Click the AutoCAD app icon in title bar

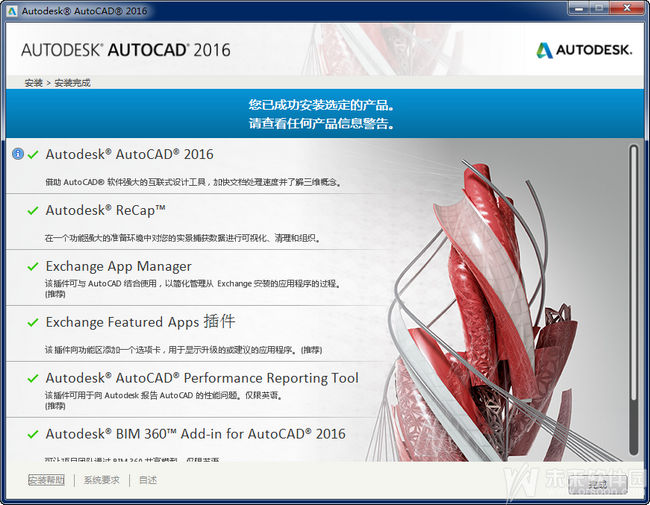(x=12, y=11)
